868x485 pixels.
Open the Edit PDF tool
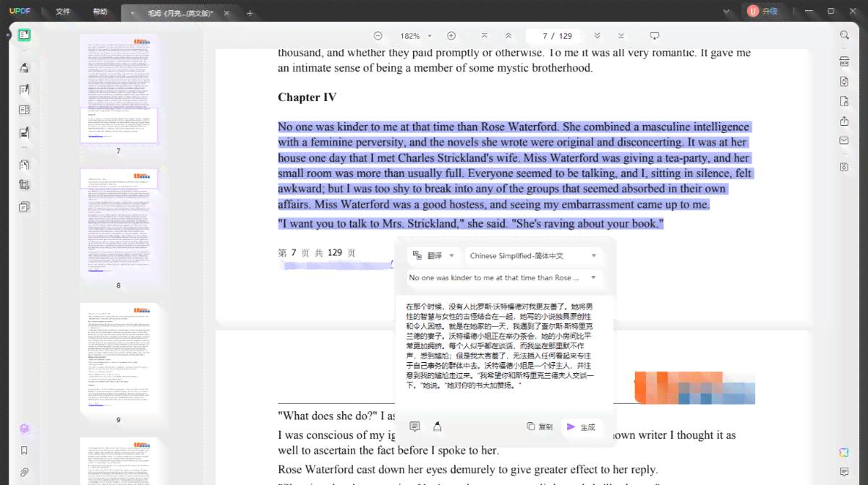click(24, 90)
